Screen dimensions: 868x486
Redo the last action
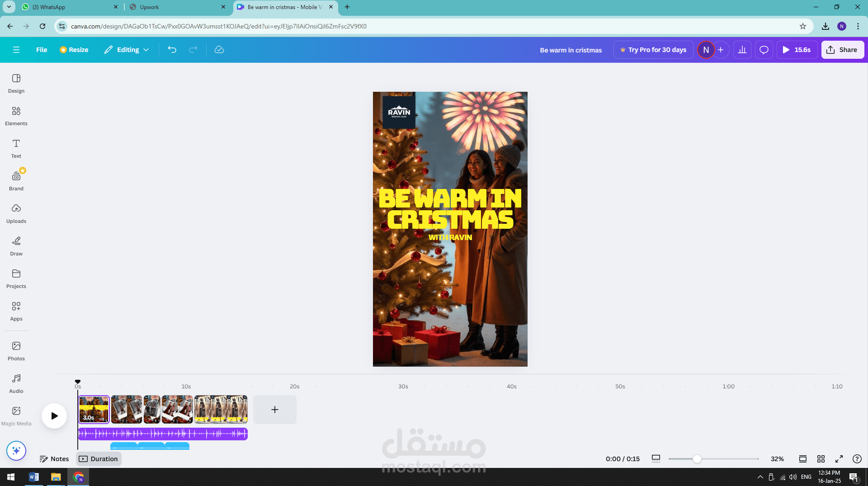tap(193, 50)
